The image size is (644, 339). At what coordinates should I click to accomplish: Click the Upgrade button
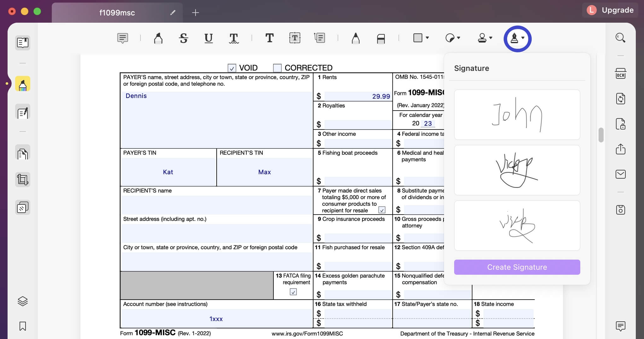(x=610, y=10)
